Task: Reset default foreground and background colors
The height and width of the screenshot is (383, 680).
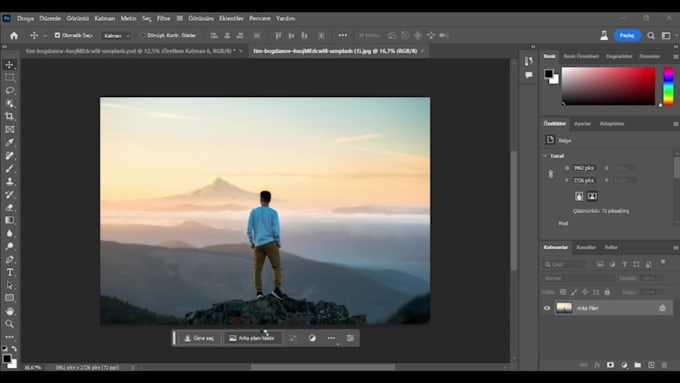Action: pyautogui.click(x=5, y=348)
